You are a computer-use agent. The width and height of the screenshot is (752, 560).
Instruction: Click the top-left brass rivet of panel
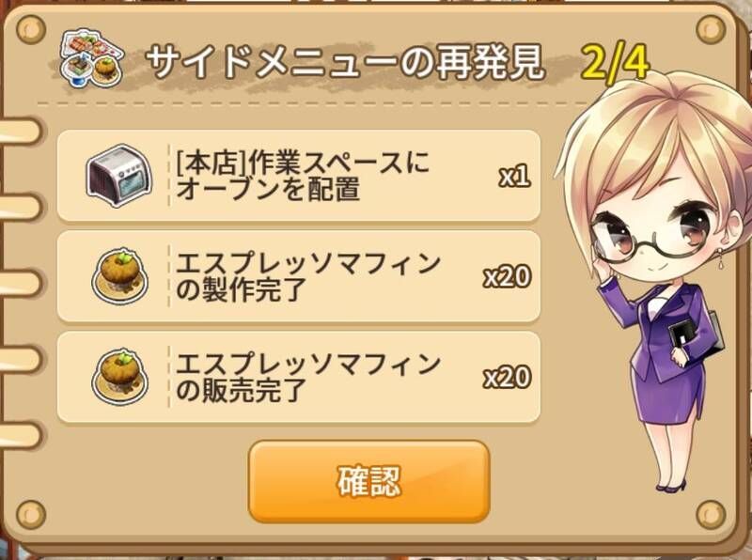(31, 30)
